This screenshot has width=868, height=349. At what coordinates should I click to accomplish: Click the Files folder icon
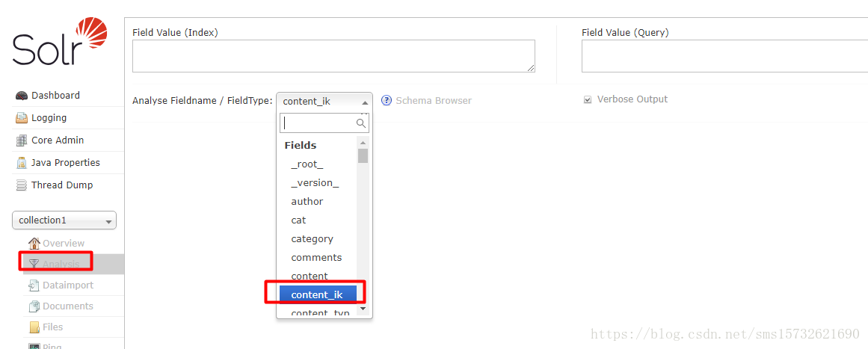pos(34,327)
